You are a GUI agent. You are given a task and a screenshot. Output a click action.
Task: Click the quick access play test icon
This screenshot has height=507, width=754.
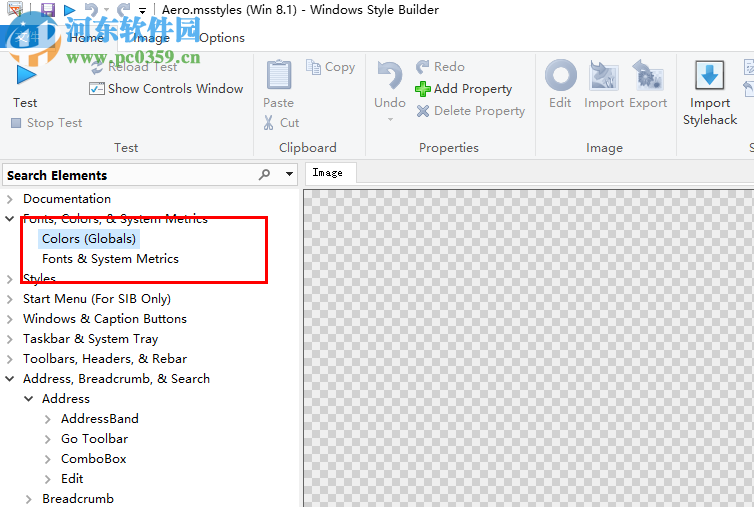coord(70,9)
